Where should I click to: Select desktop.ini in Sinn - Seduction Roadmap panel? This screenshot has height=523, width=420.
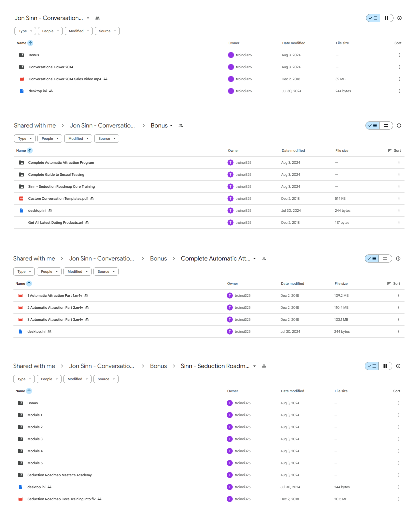[209, 487]
